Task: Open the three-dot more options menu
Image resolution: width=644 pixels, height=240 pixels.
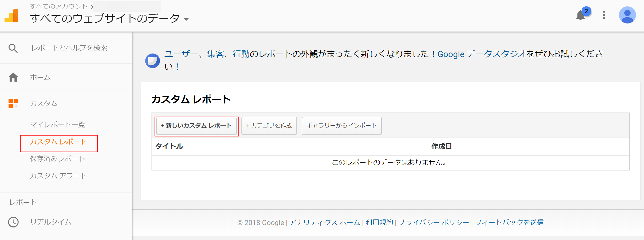Action: [604, 15]
